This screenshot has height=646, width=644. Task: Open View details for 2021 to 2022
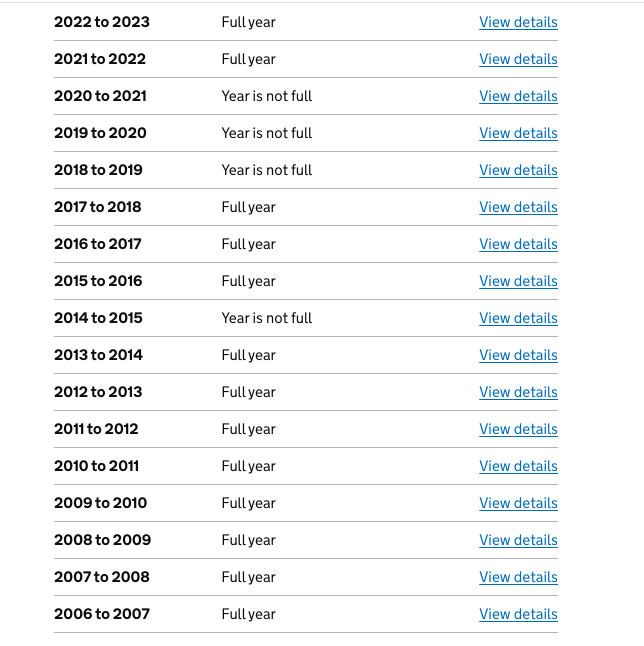click(518, 59)
